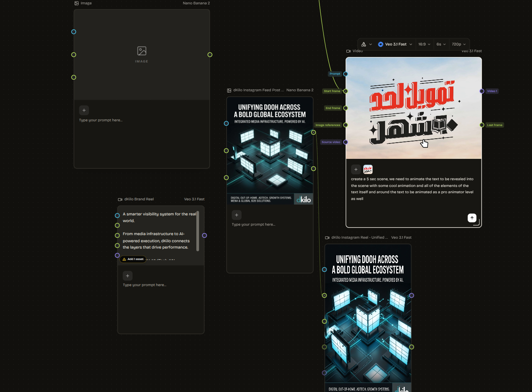Click the picture icon beside dKilo Instagram Feed Post title
The height and width of the screenshot is (392, 532).
[229, 90]
